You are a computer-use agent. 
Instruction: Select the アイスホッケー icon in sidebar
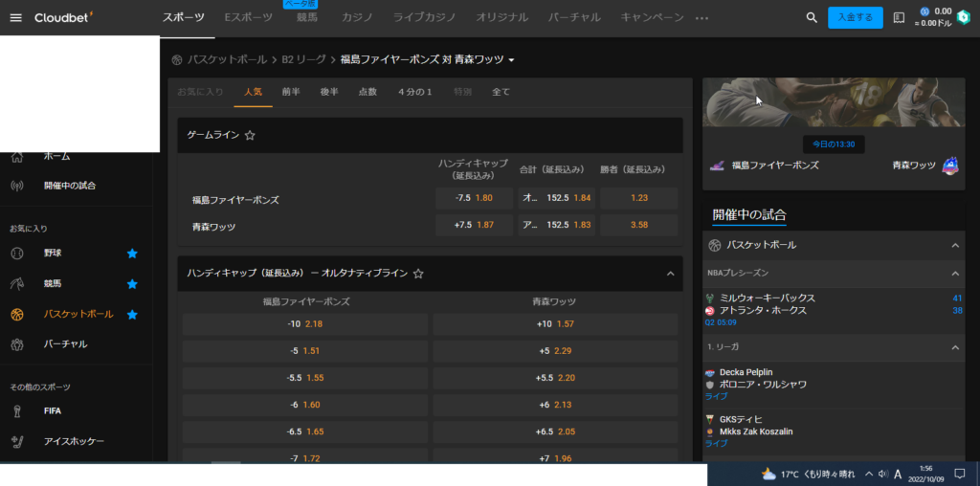click(x=16, y=441)
